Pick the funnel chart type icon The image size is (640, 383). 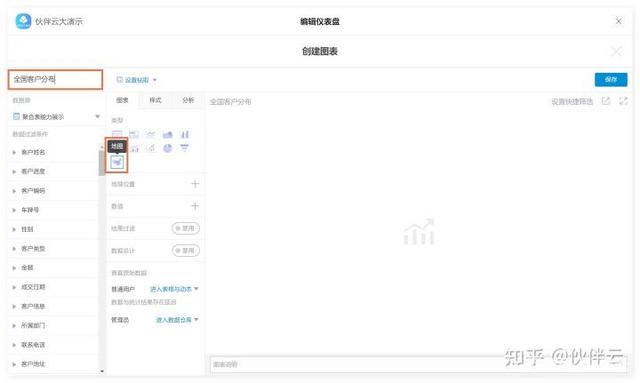(184, 148)
